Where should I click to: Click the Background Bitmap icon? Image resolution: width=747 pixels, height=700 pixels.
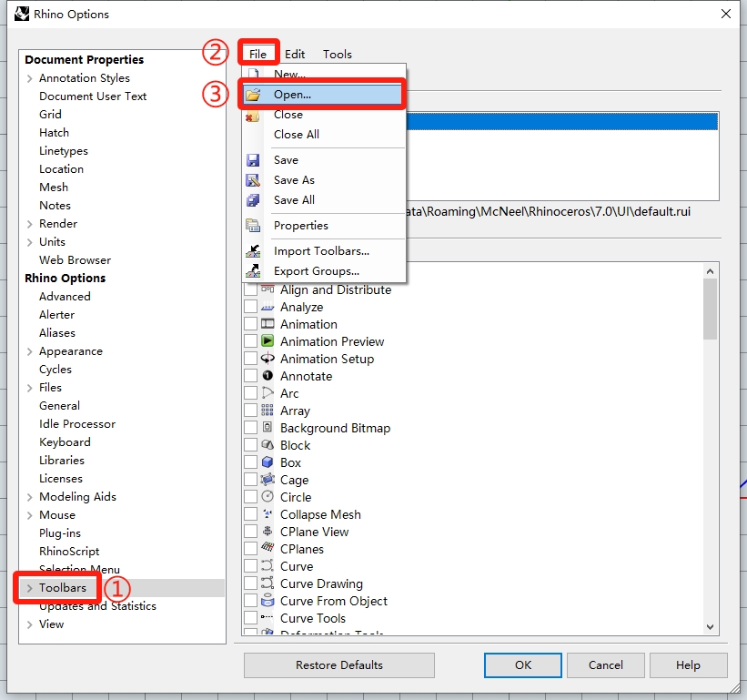pyautogui.click(x=268, y=428)
